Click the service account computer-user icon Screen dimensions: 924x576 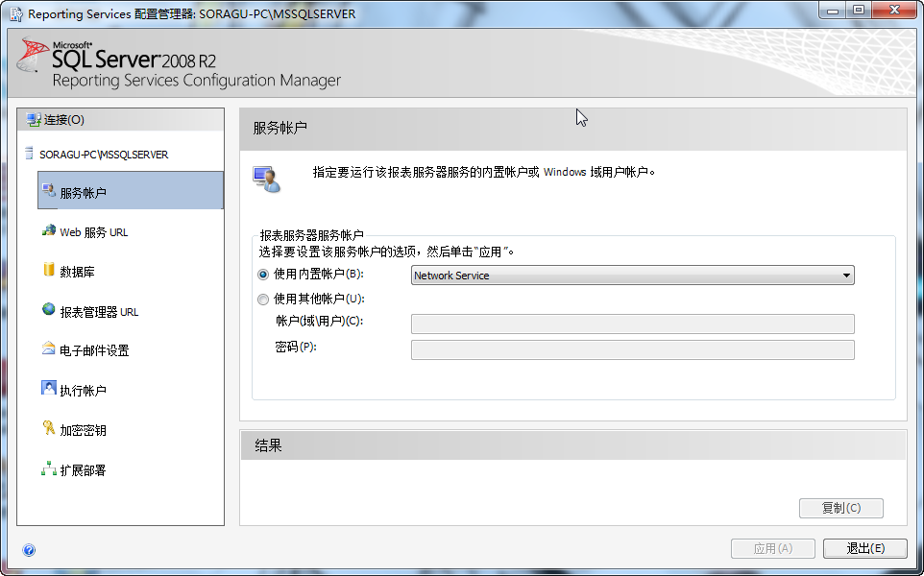[x=267, y=180]
